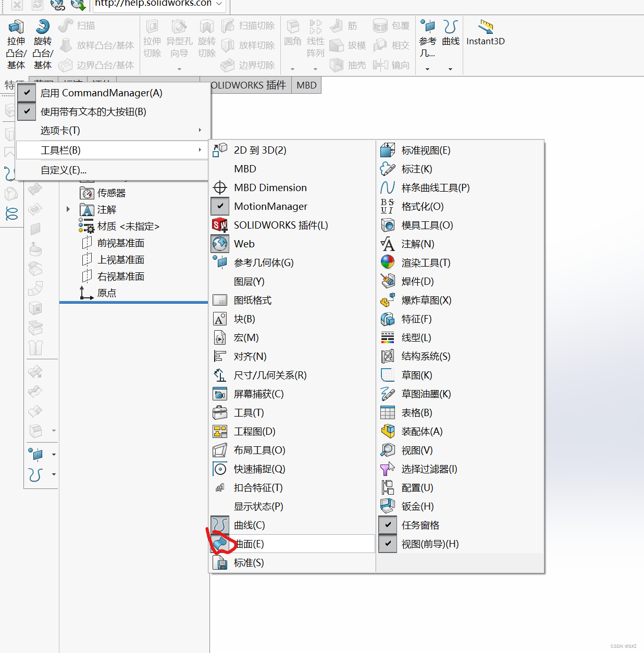Enable 对齐(N) align toolbar
Screen dimensions: 644x653
pos(292,356)
